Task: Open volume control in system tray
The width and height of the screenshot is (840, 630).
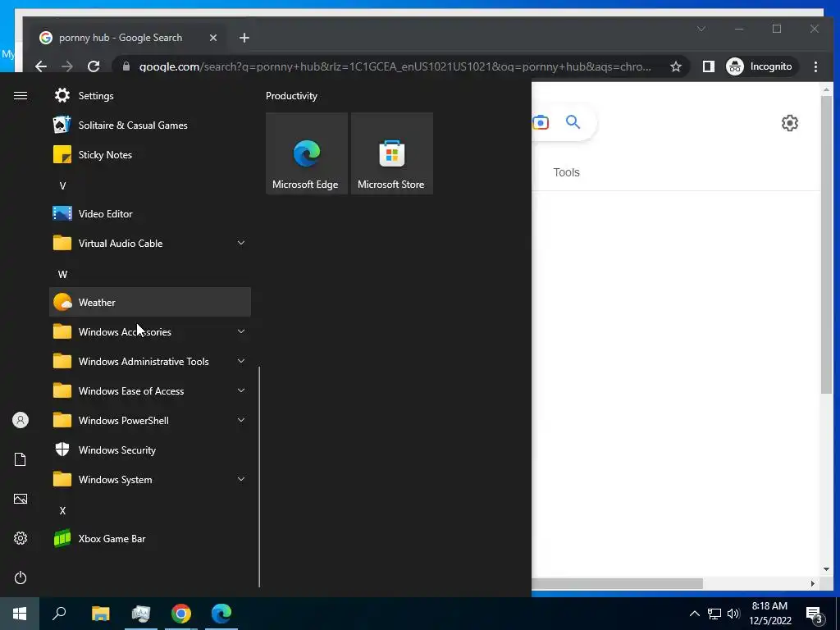Action: point(733,614)
